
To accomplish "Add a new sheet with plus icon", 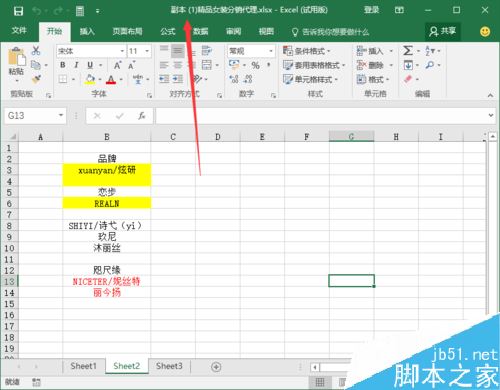I will pyautogui.click(x=216, y=367).
